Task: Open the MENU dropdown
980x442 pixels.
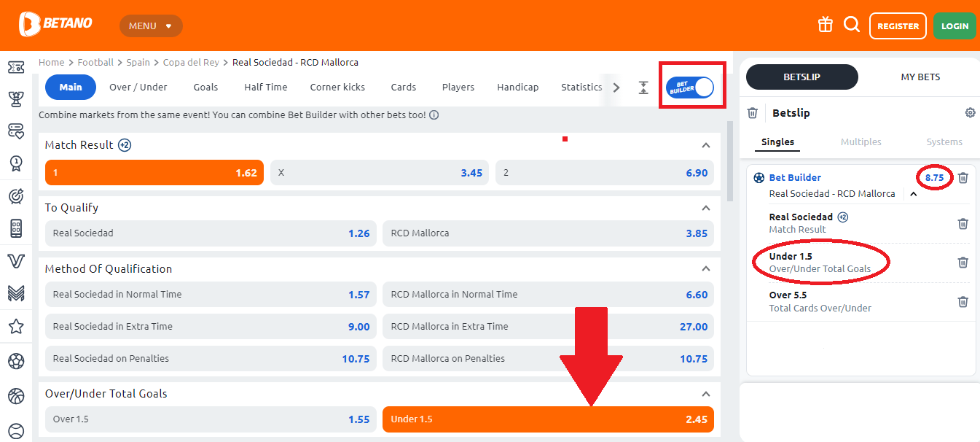Action: coord(151,26)
